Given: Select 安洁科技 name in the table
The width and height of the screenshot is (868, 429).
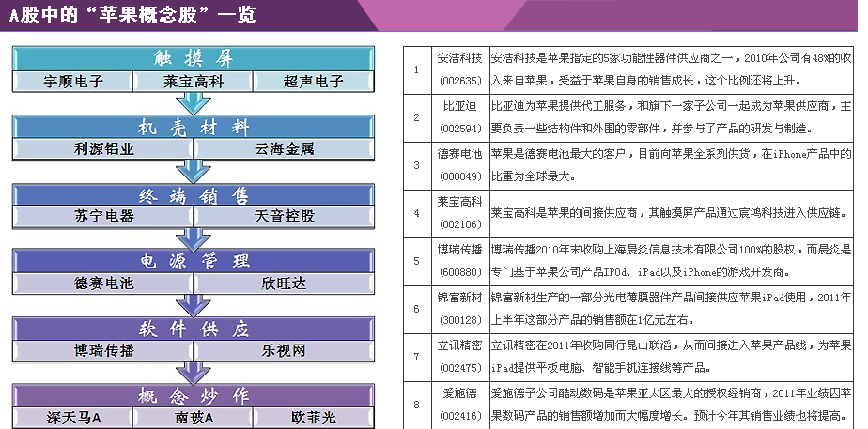Looking at the screenshot, I should tap(460, 58).
